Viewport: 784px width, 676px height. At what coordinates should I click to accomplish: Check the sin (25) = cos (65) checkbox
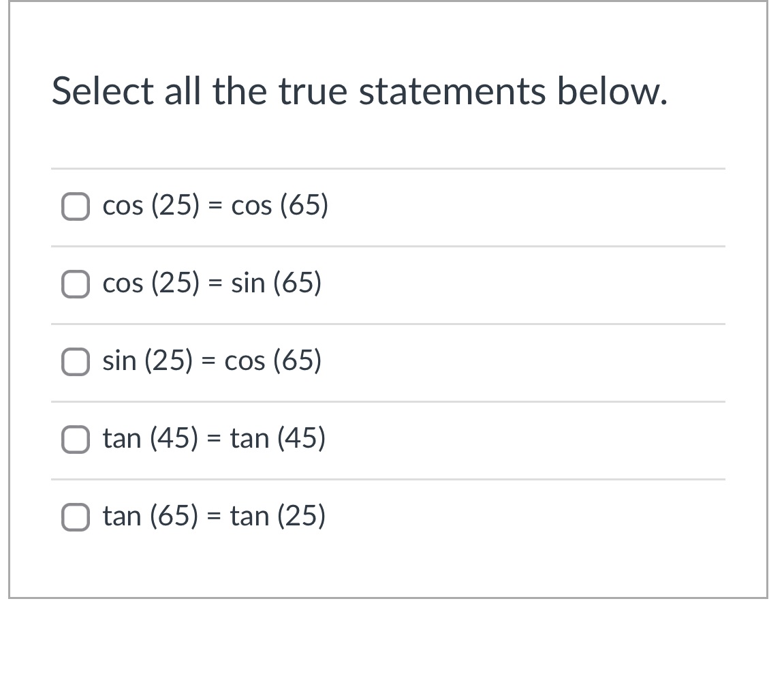76,361
